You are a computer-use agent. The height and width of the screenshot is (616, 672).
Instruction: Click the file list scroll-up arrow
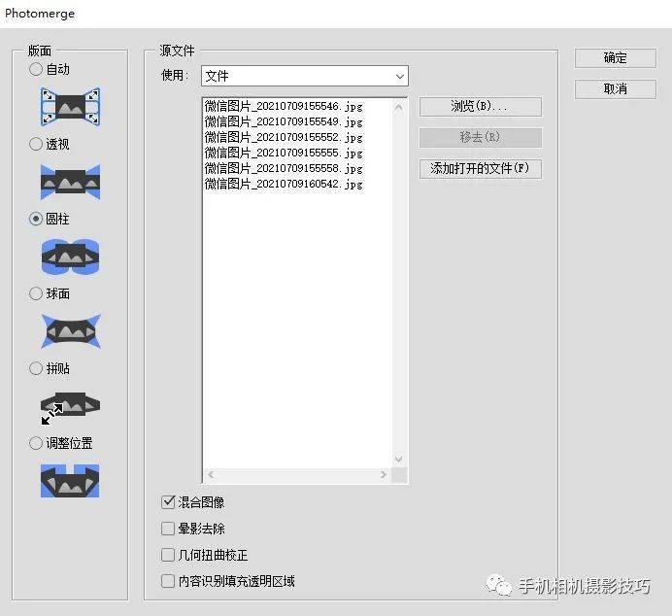[x=398, y=107]
